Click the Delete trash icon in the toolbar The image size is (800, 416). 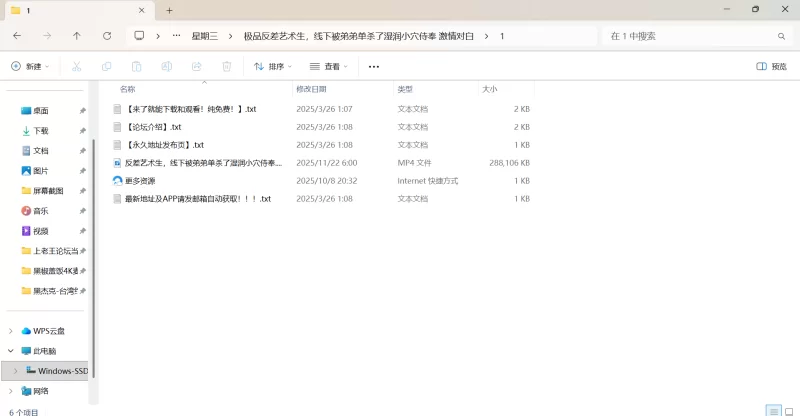227,66
